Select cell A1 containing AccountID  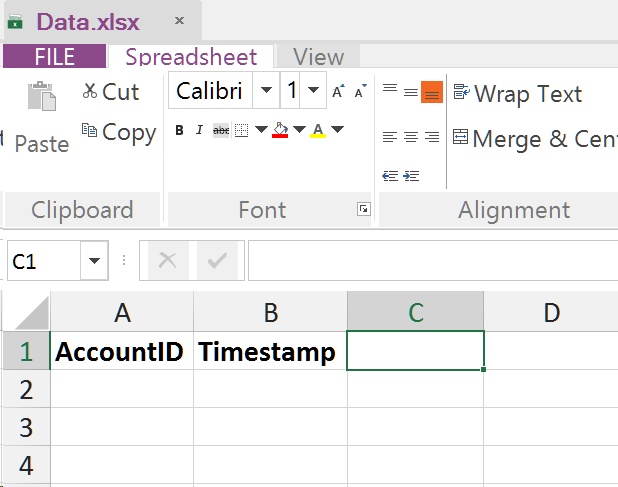tap(121, 352)
